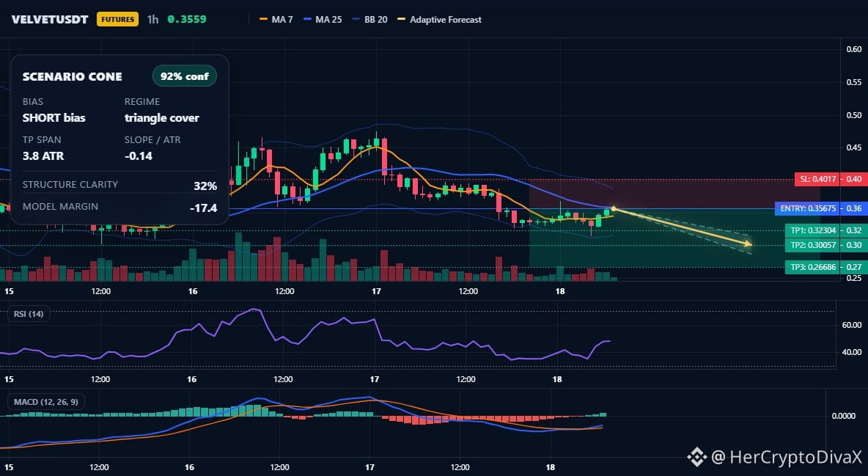
Task: Click the 0.45 price axis label
Action: pyautogui.click(x=854, y=147)
